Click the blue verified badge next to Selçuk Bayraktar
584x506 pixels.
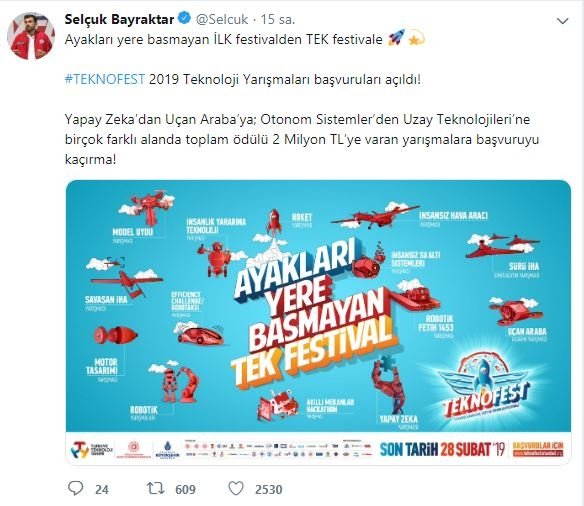coord(184,18)
